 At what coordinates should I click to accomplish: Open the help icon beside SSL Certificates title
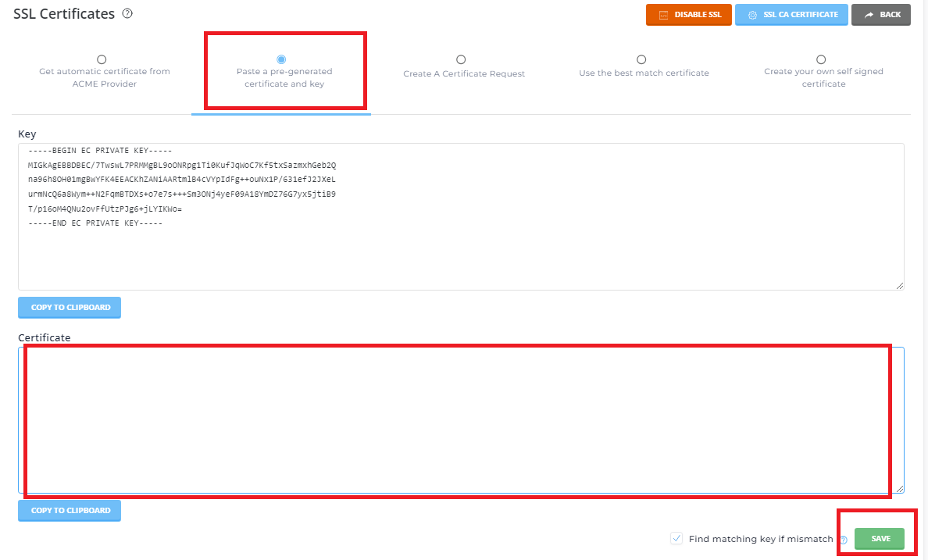coord(127,13)
